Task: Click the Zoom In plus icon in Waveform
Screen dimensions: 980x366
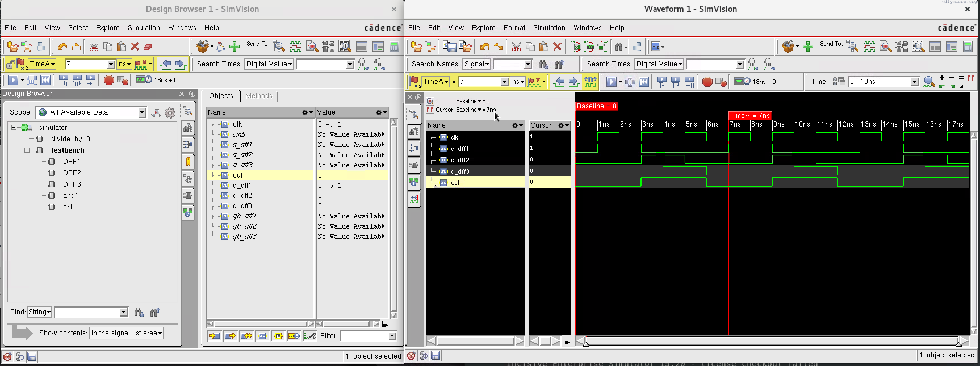Action: (x=942, y=78)
